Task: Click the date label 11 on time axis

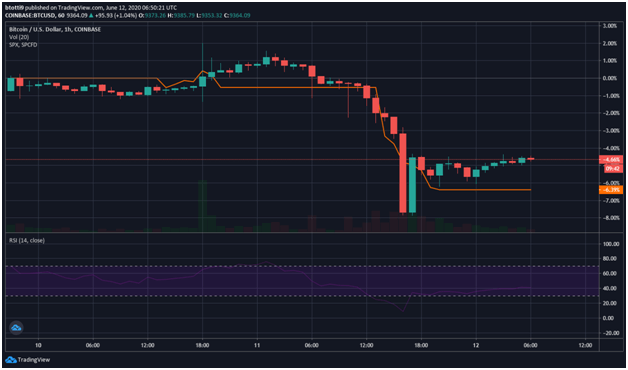Action: coord(257,345)
